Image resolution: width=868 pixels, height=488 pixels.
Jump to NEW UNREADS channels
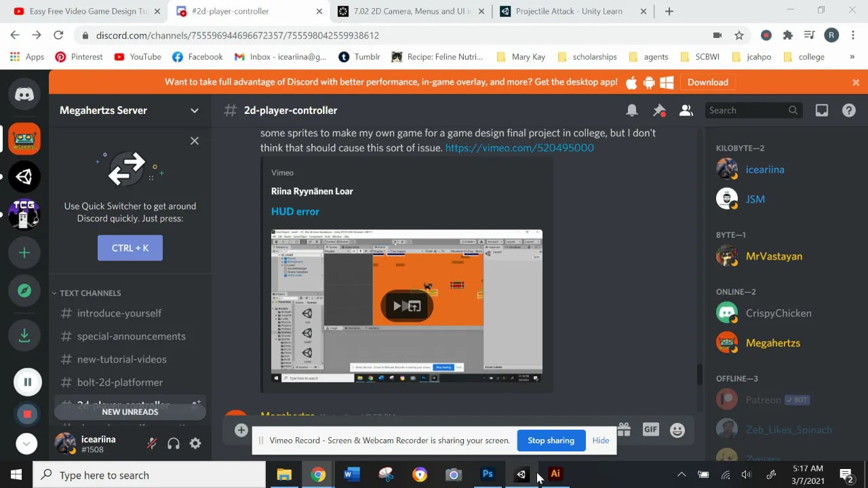(130, 411)
